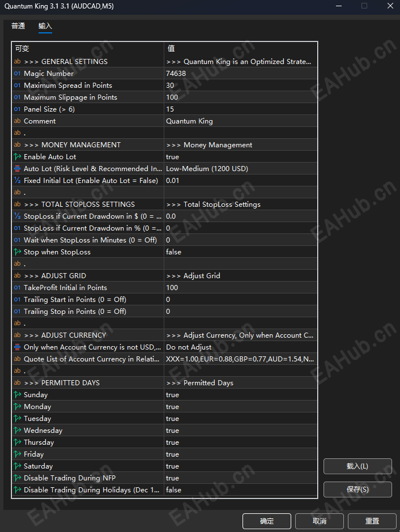
Task: Click the enum icon beside Auto Lot risk level
Action: (18, 168)
